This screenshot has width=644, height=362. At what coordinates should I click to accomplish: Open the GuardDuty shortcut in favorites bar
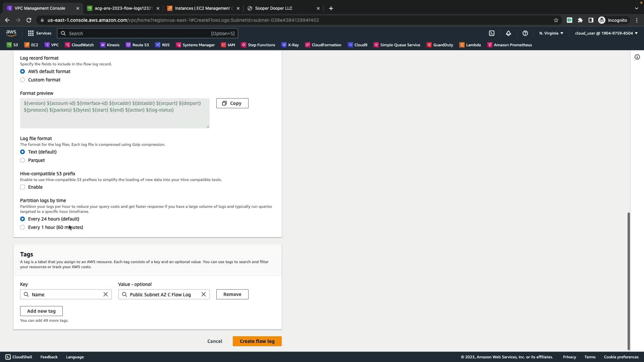(x=440, y=45)
